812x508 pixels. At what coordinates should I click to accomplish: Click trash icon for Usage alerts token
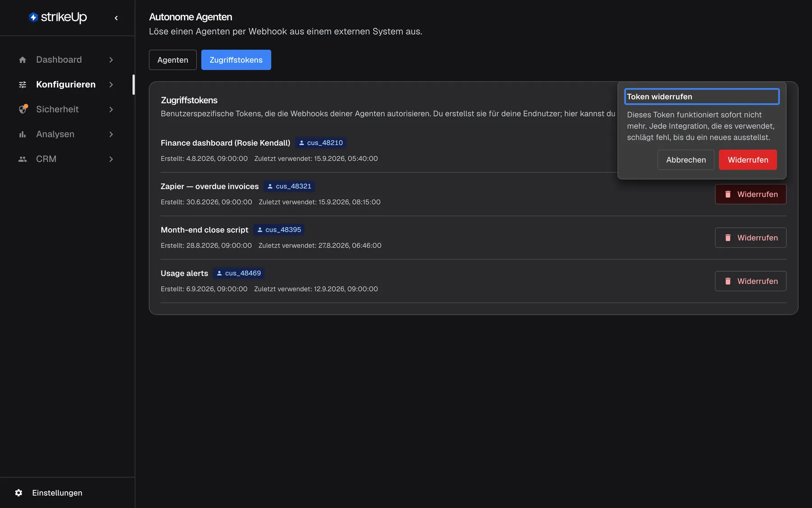click(728, 281)
